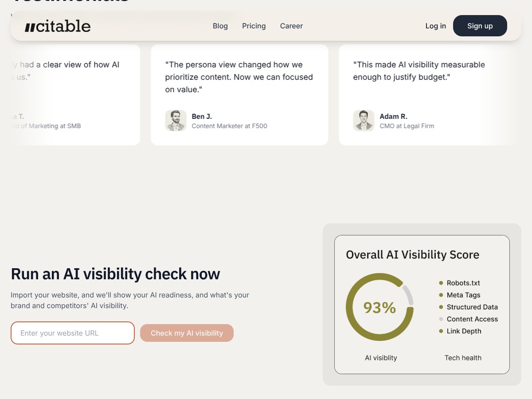Open the Blog page
This screenshot has height=399, width=532.
pyautogui.click(x=220, y=26)
